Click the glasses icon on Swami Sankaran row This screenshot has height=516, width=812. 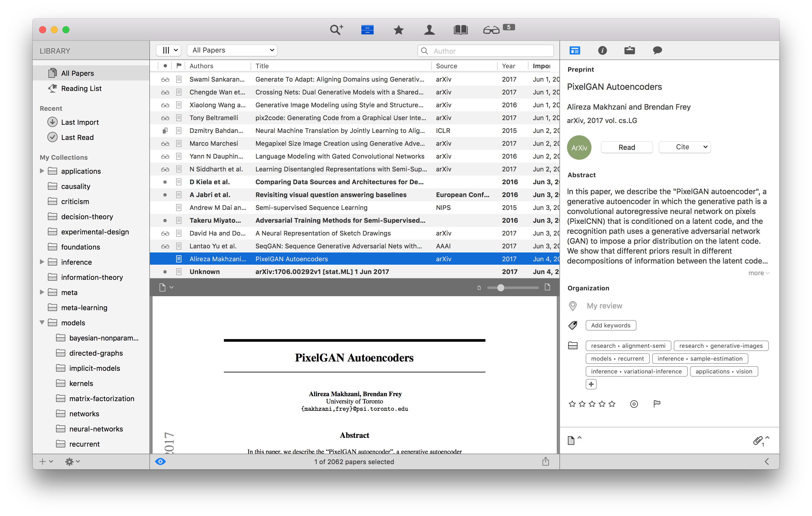(x=165, y=80)
